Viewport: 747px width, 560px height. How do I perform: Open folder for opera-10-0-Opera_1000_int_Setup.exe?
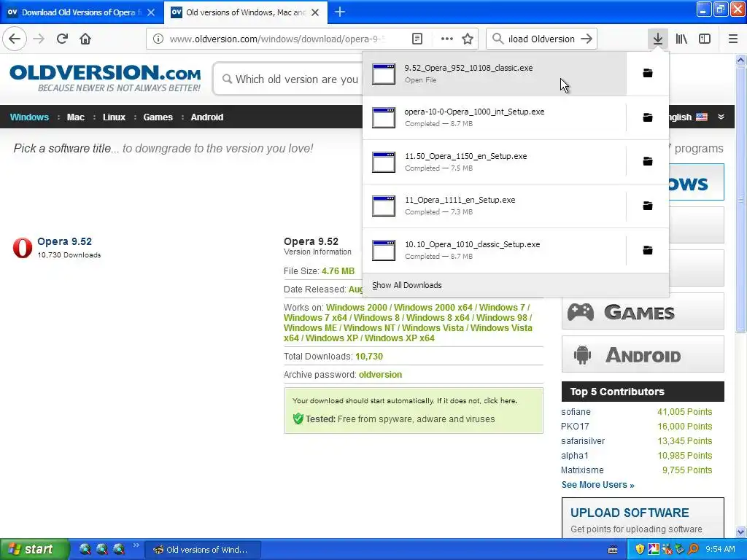648,117
